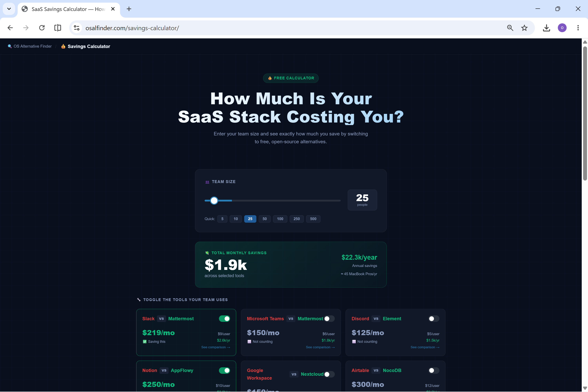588x392 pixels.
Task: Enable the Airtable vs NocoDB toggle
Action: tap(434, 370)
